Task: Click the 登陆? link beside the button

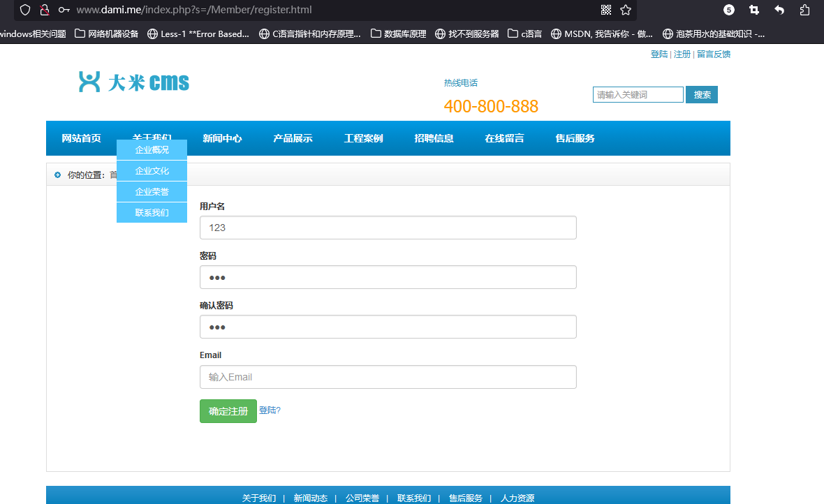Action: click(x=270, y=410)
